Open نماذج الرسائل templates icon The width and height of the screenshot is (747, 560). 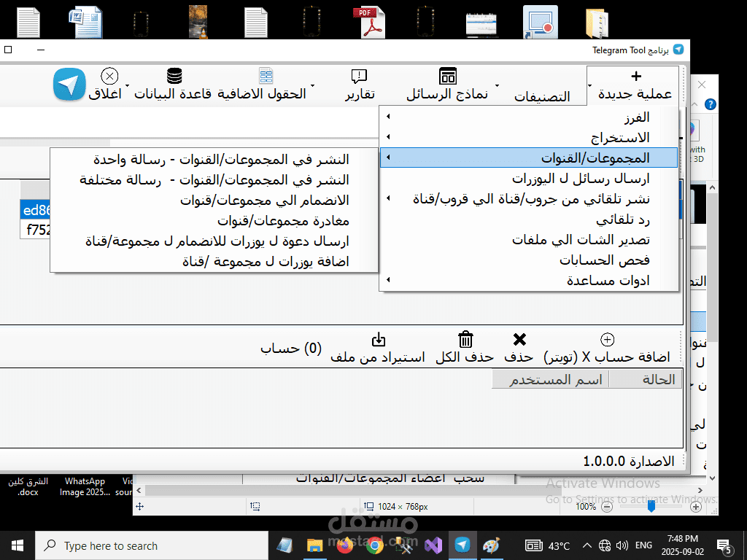(448, 76)
